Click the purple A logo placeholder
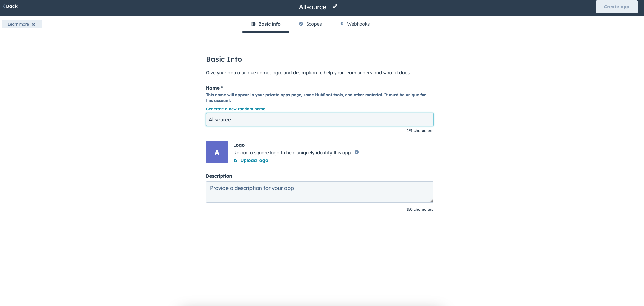Image resolution: width=644 pixels, height=306 pixels. tap(217, 152)
